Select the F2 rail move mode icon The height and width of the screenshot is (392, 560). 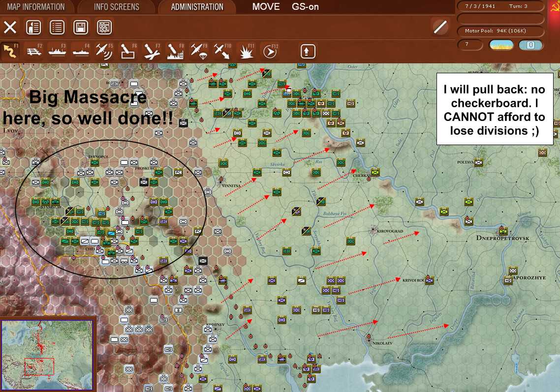34,51
